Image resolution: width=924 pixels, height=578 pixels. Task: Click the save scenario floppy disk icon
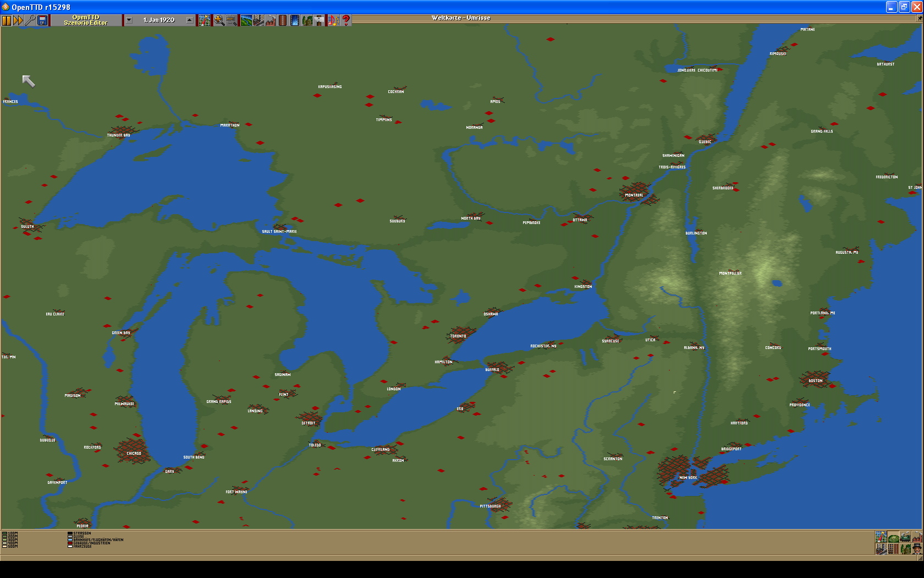[42, 20]
